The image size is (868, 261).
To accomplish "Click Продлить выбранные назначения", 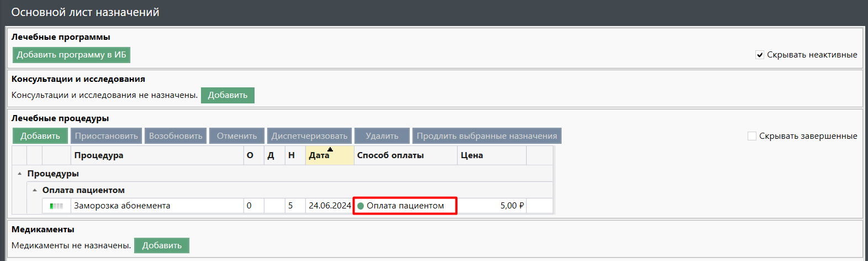I will tap(486, 136).
